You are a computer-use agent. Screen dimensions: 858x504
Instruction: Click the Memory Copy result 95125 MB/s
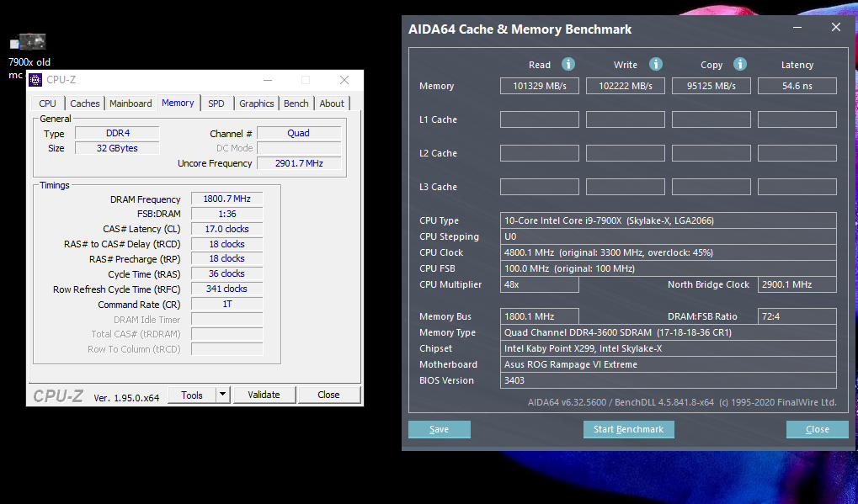(x=711, y=86)
